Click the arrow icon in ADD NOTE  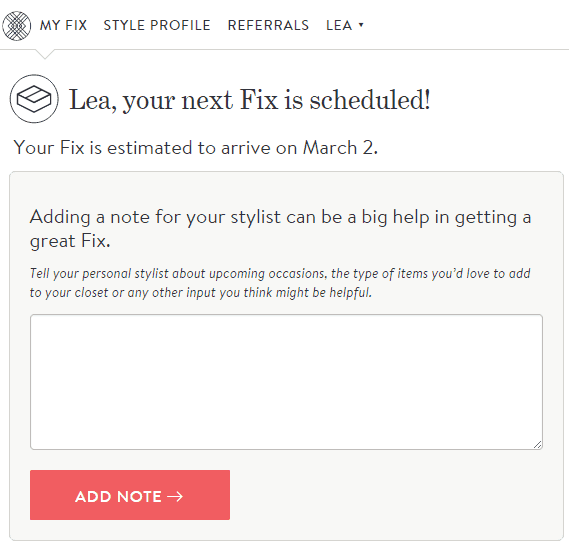(175, 496)
